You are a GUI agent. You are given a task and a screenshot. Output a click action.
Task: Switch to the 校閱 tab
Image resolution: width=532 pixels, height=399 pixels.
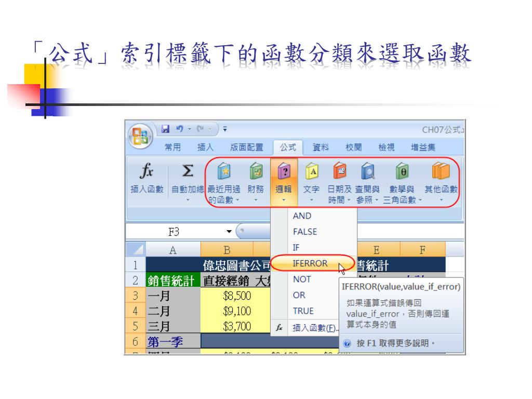point(353,147)
